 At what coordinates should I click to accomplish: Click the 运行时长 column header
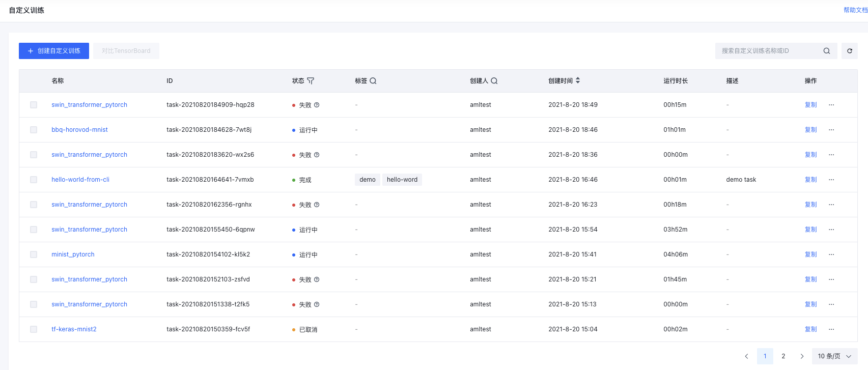pos(676,81)
